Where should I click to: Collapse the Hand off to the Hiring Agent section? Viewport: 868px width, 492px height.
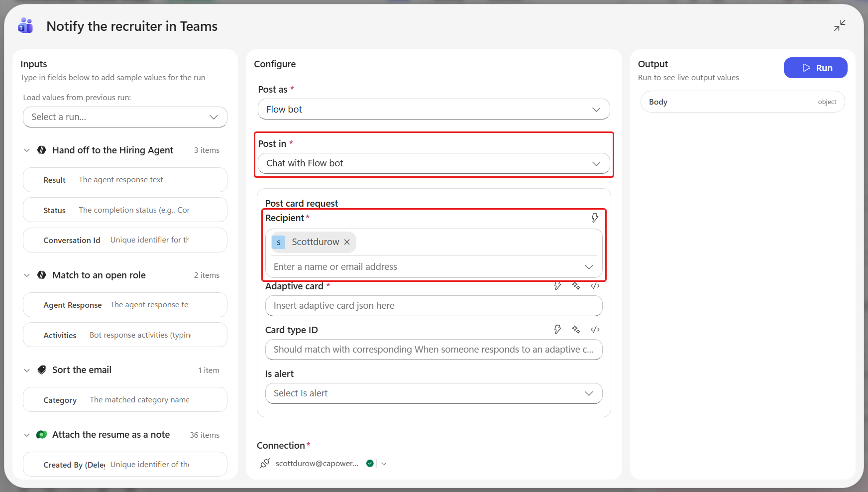pos(27,150)
